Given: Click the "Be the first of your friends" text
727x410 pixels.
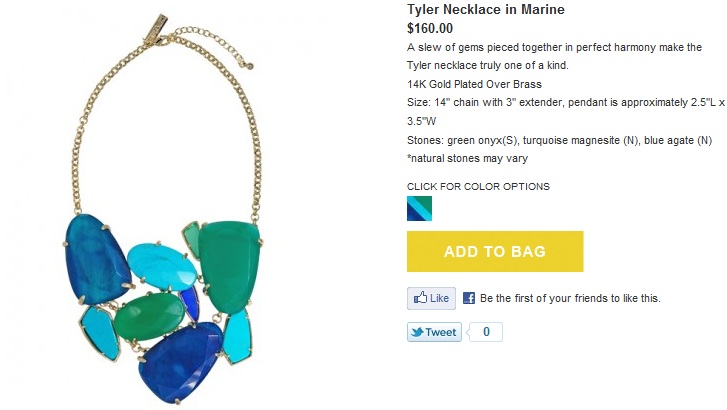Looking at the screenshot, I should point(570,298).
